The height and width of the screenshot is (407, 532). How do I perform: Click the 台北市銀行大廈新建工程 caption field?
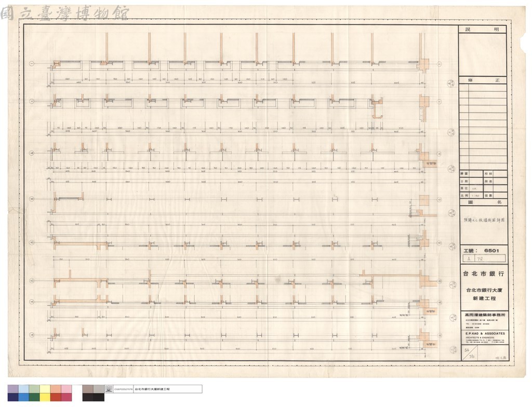[x=168, y=389]
